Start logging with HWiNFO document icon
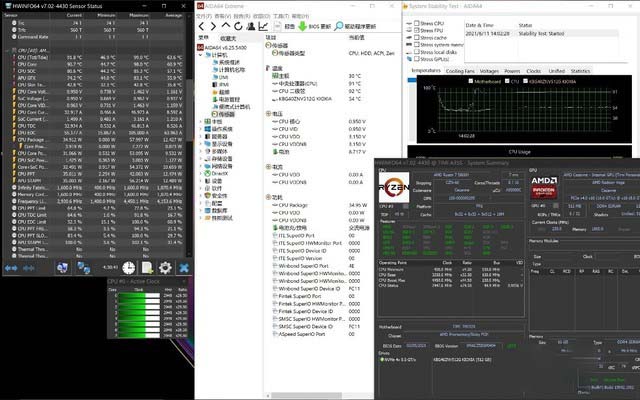 tap(147, 268)
